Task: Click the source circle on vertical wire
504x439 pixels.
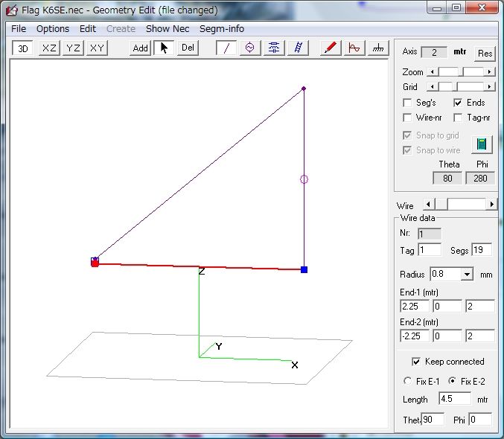Action: coord(304,179)
